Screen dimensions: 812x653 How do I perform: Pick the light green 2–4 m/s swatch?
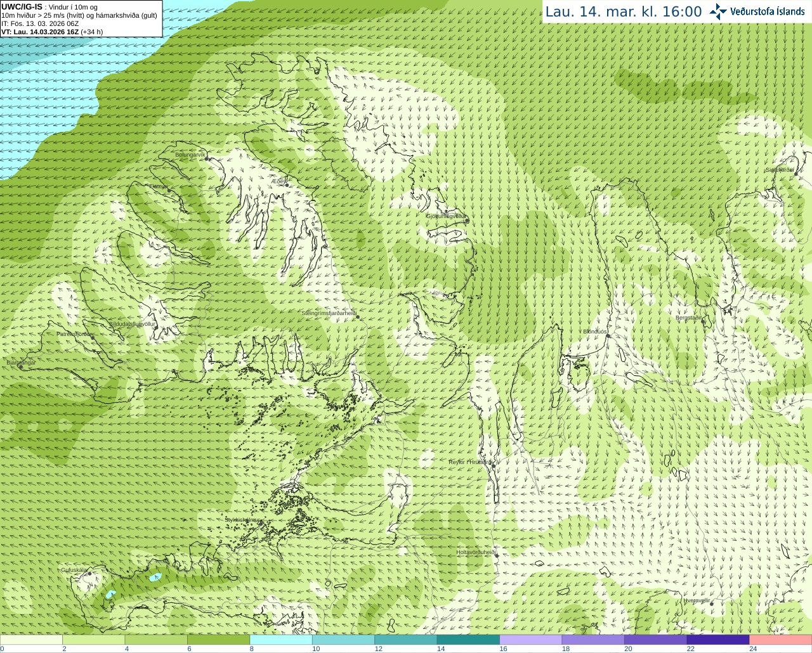pyautogui.click(x=93, y=640)
